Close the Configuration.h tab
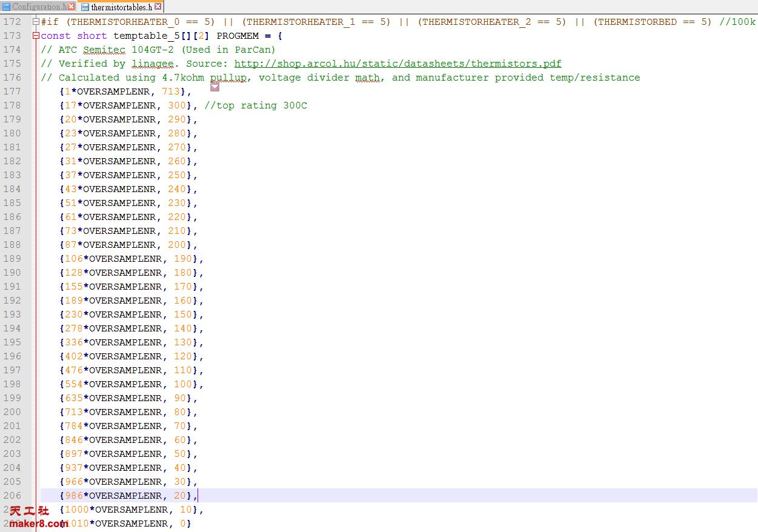This screenshot has height=532, width=758. (71, 7)
